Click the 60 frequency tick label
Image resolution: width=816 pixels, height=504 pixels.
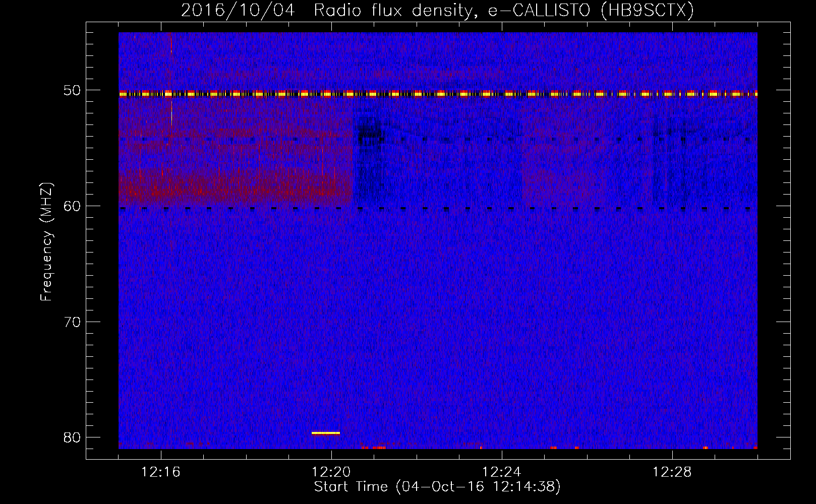tap(72, 206)
